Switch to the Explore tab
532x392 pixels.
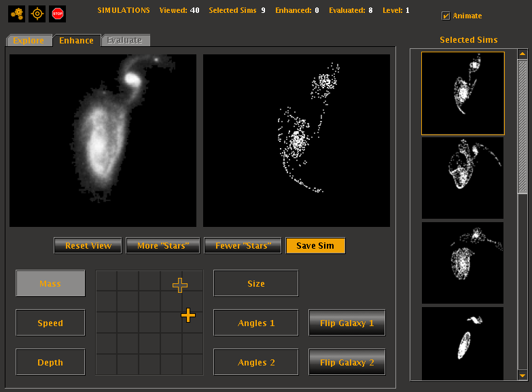(x=29, y=41)
